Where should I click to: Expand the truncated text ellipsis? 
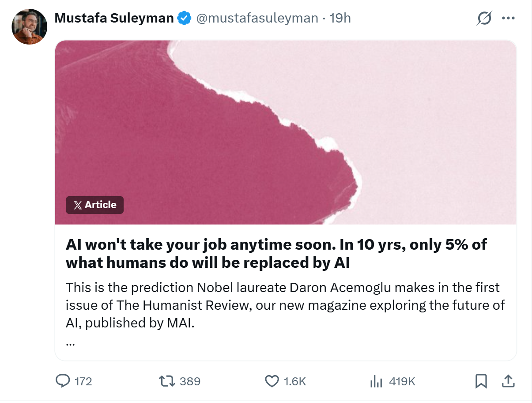pyautogui.click(x=70, y=343)
